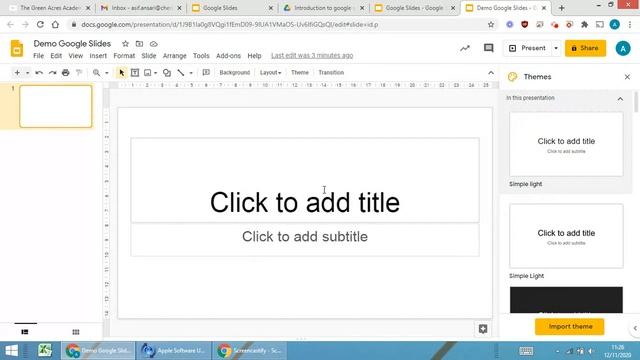The image size is (640, 360).
Task: Collapse the menus with the up chevron
Action: [491, 73]
